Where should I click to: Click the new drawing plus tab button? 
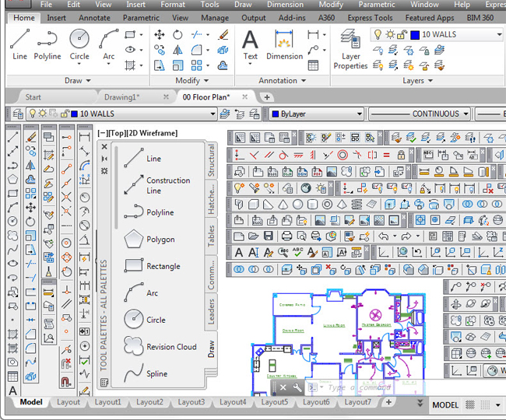click(267, 97)
